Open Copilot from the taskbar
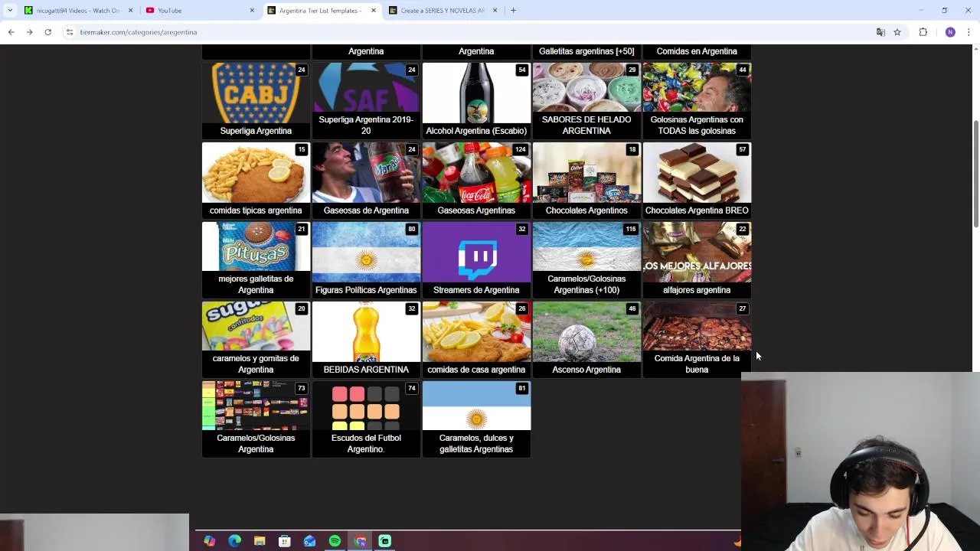This screenshot has width=980, height=551. point(209,541)
